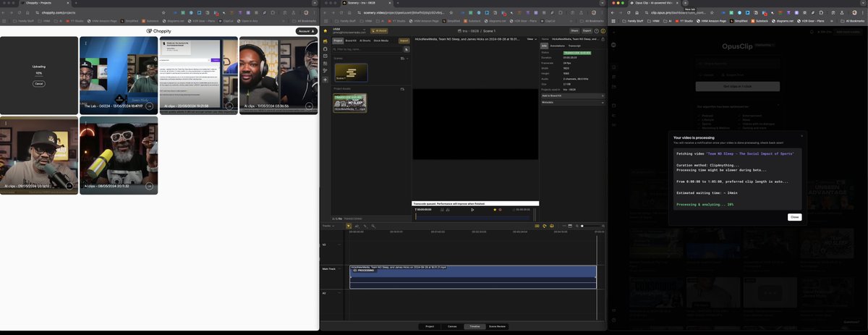Click the Import button in Scenery
The image size is (868, 335).
(404, 41)
